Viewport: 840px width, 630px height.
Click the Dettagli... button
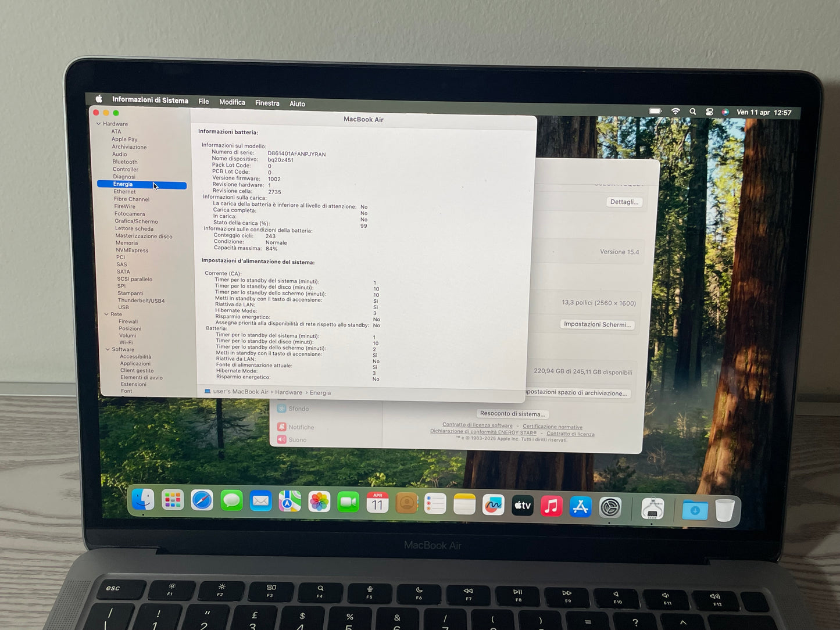pos(624,202)
